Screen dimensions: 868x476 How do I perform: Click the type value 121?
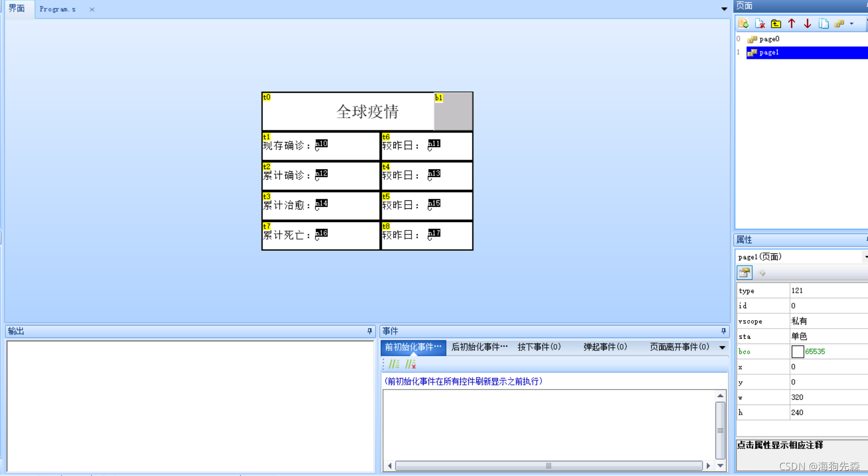click(797, 290)
